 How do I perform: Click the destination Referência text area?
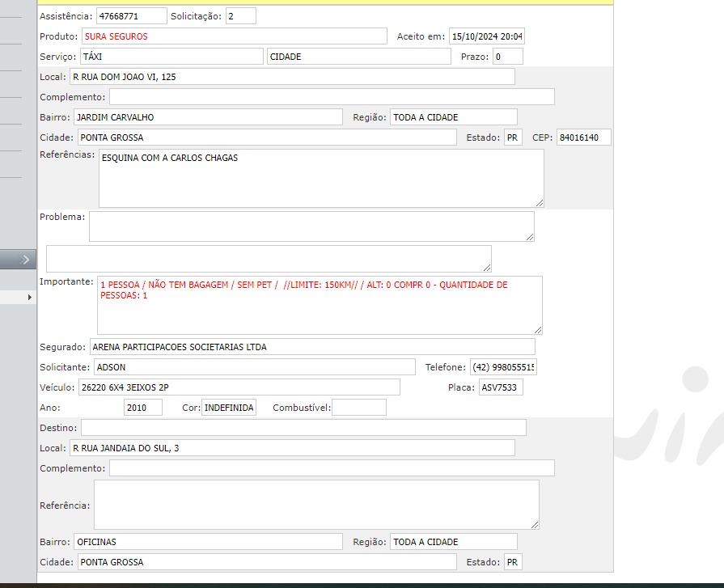click(x=316, y=505)
